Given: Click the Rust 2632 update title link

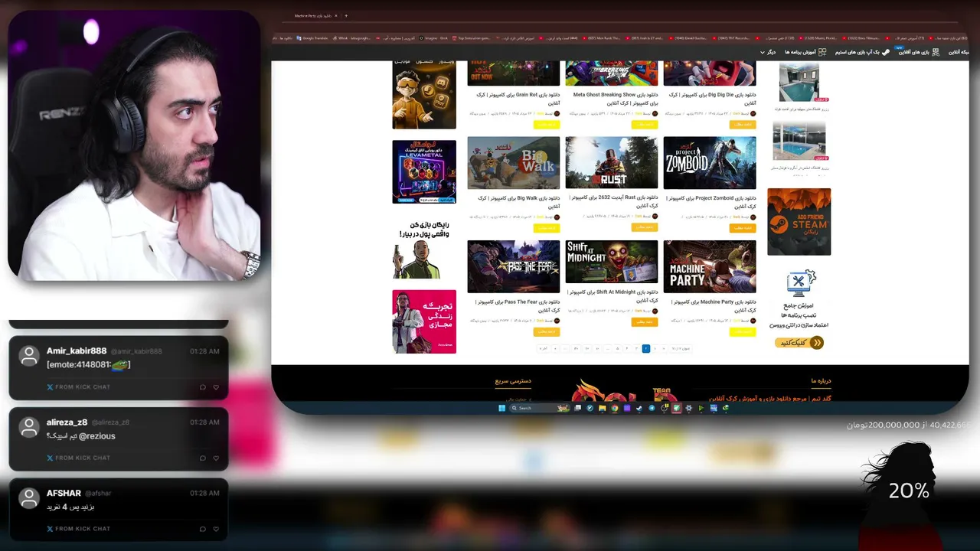Looking at the screenshot, I should coord(614,201).
